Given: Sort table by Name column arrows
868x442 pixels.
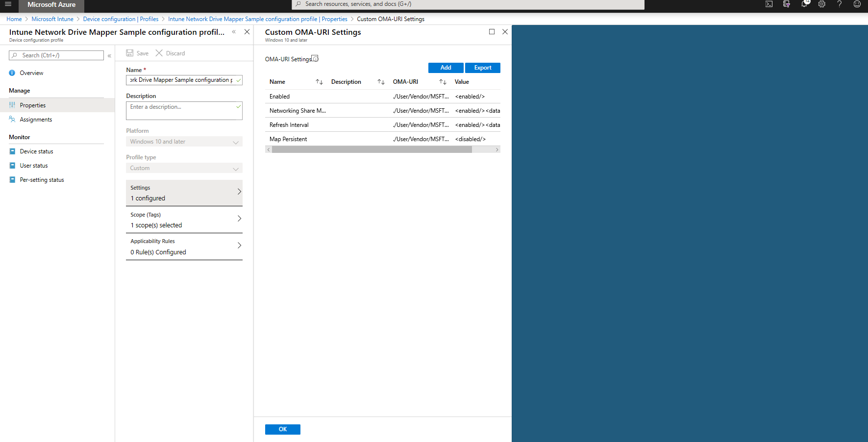Looking at the screenshot, I should 319,82.
